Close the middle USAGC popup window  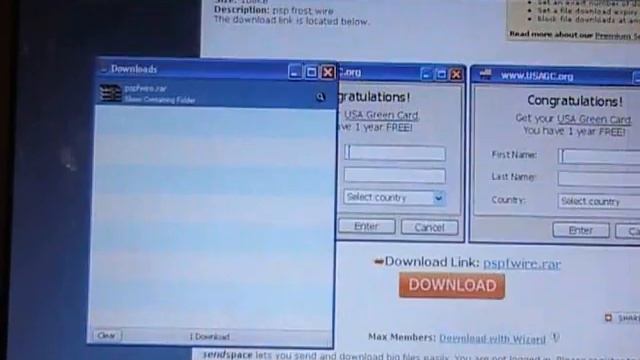coord(456,75)
